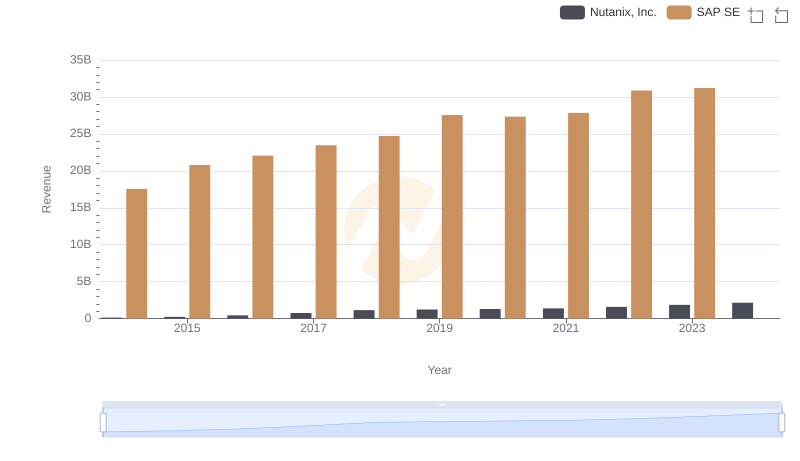Click the 2021 x-axis label
The image size is (800, 461).
(x=566, y=328)
